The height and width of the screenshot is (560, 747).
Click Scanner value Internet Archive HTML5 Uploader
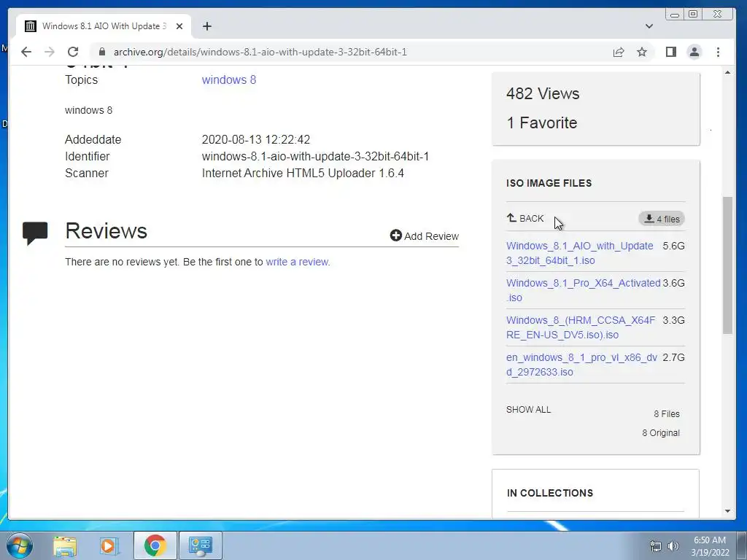(x=303, y=173)
